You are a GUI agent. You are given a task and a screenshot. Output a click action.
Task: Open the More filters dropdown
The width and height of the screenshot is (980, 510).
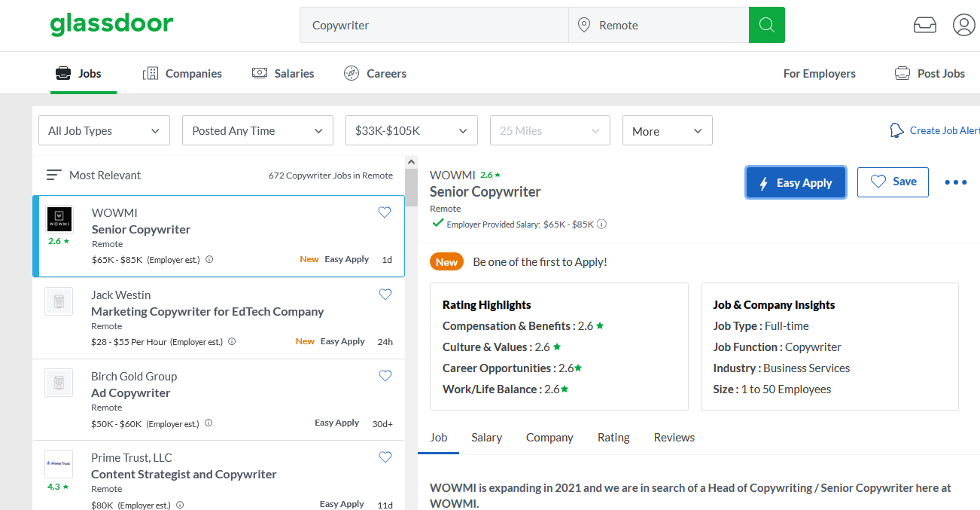(667, 130)
